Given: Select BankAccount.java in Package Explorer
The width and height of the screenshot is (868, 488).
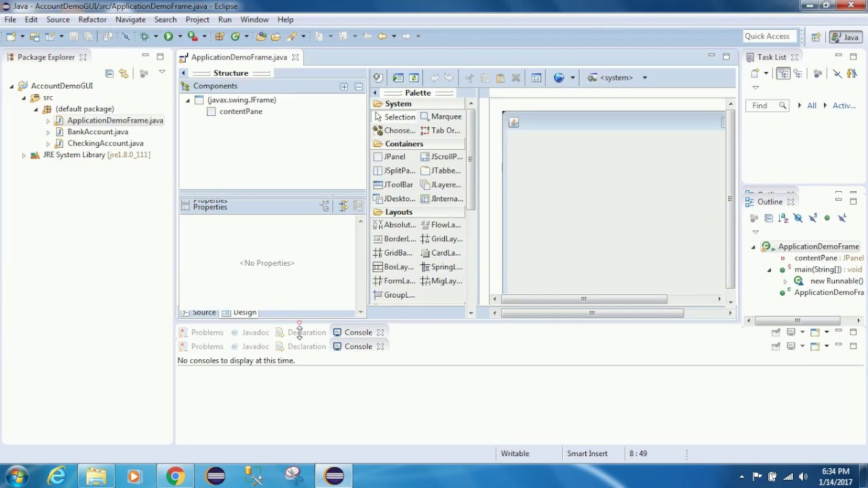Looking at the screenshot, I should coord(98,132).
